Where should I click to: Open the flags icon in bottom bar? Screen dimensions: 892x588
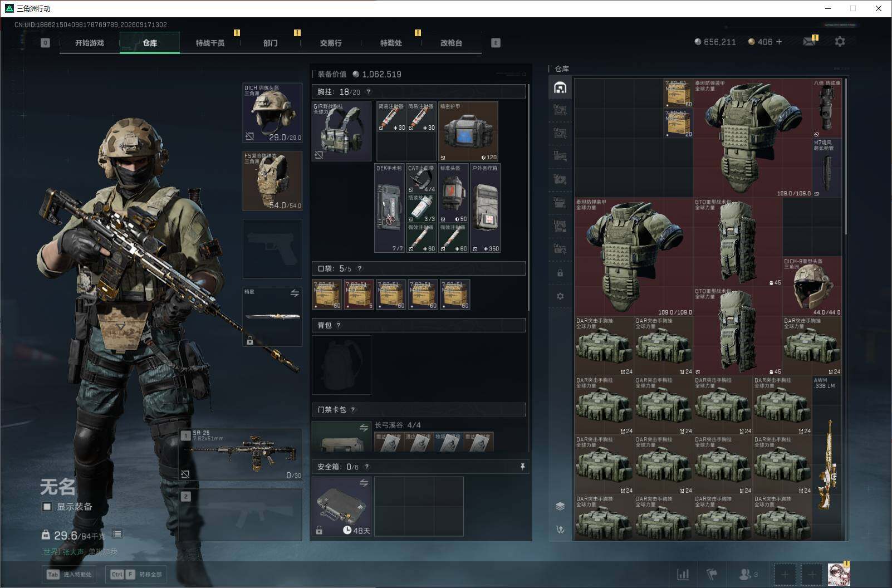pos(712,574)
